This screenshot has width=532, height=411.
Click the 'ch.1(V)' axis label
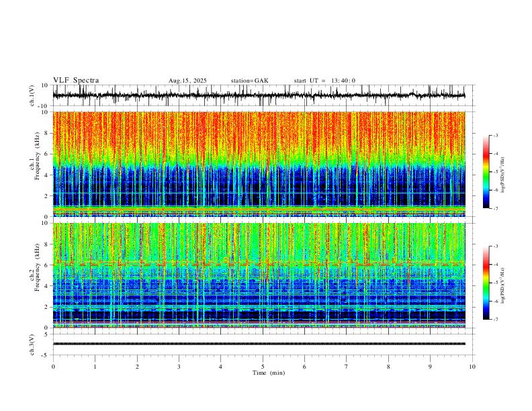point(32,95)
